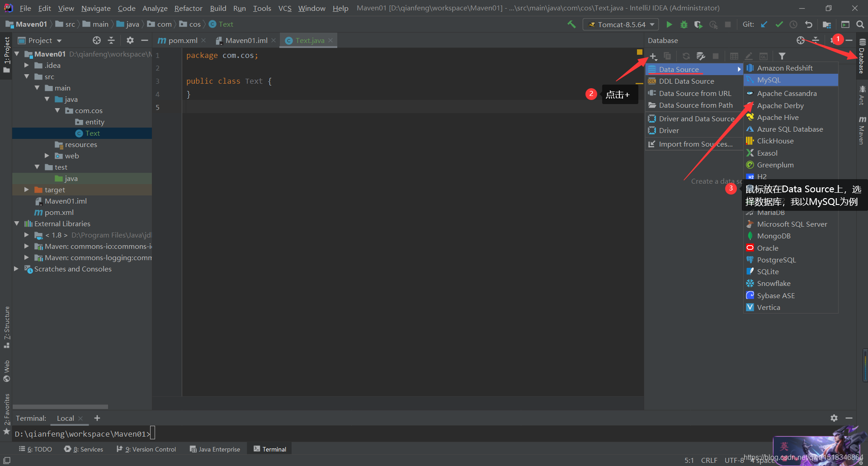This screenshot has width=868, height=466.
Task: Close the Local terminal tab
Action: 80,418
